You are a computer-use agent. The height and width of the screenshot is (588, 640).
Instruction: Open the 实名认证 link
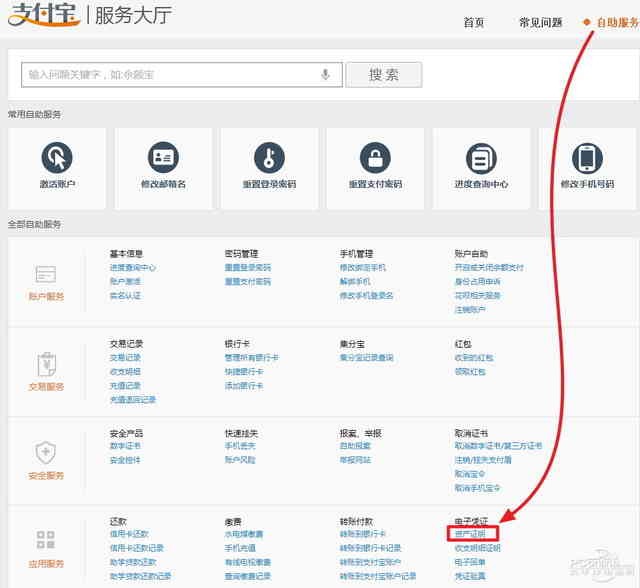[x=125, y=295]
